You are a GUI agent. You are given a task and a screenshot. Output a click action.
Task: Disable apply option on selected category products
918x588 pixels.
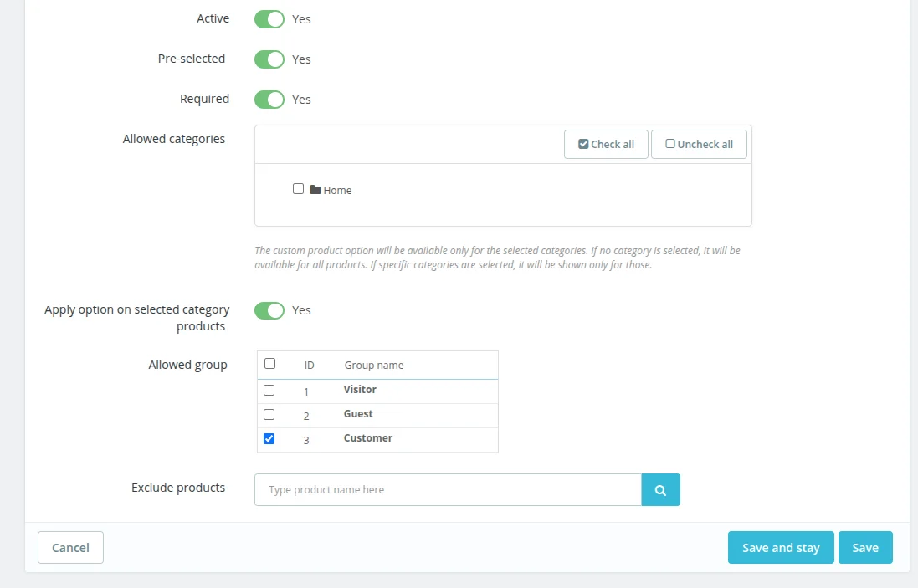tap(269, 309)
